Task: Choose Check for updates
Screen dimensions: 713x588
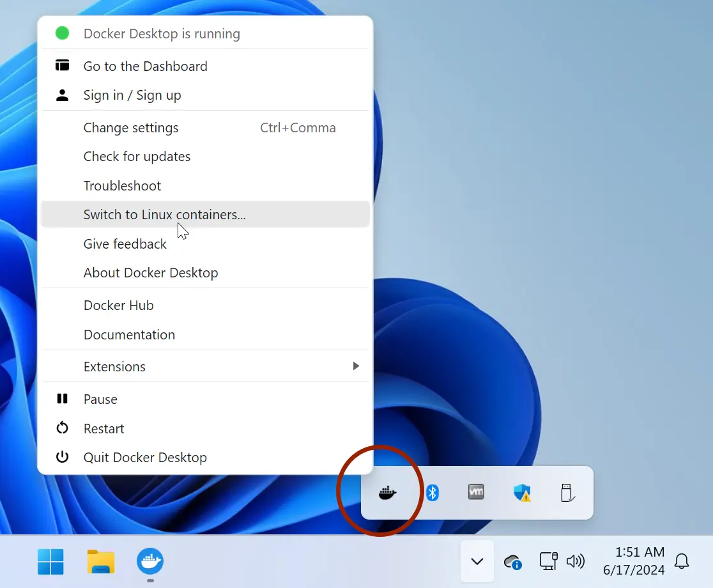Action: (205, 157)
